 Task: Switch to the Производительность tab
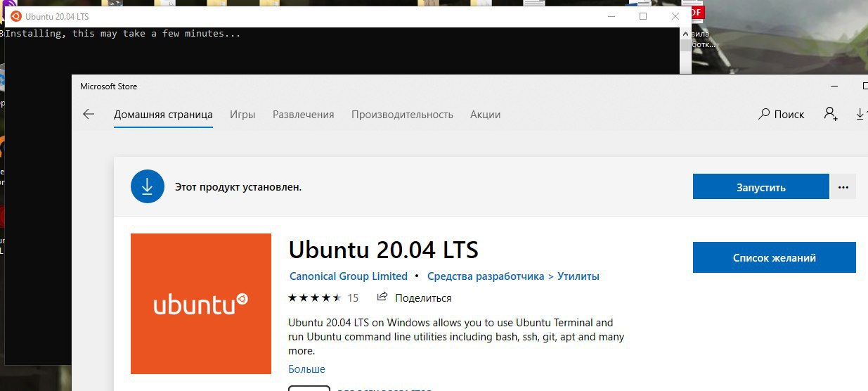(x=402, y=115)
